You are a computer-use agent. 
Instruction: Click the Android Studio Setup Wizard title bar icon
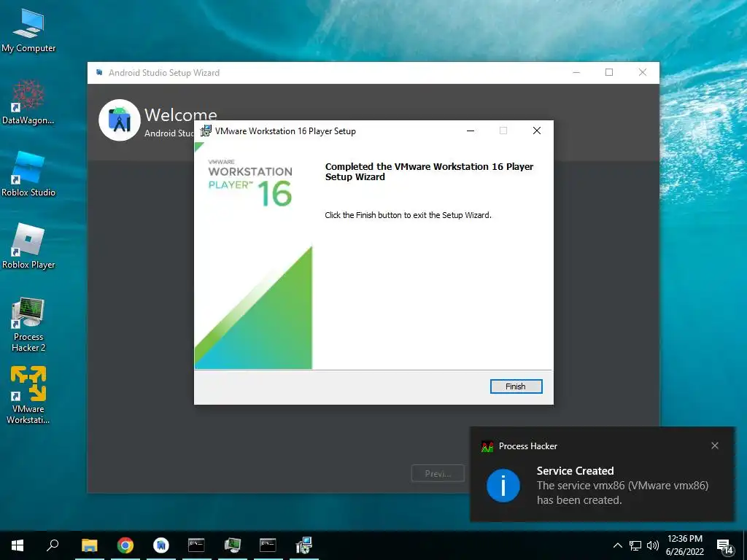coord(99,72)
